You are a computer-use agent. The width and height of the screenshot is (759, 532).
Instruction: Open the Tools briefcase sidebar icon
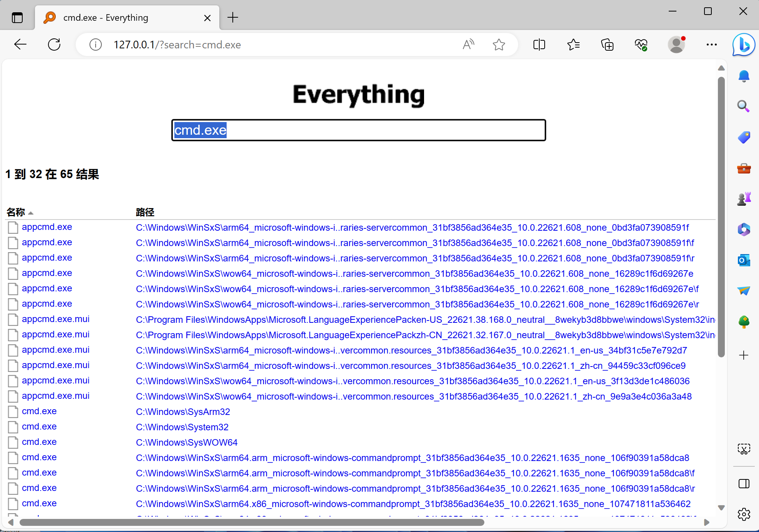click(x=744, y=168)
